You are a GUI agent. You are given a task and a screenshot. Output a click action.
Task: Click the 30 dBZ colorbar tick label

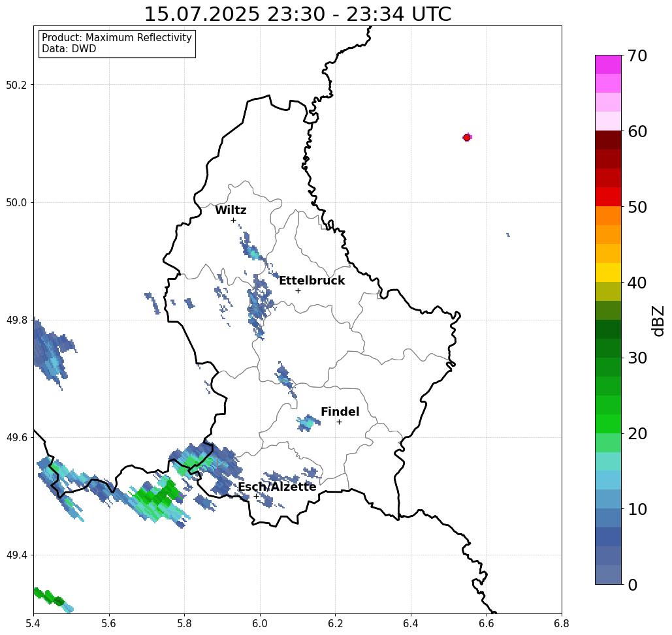point(637,358)
